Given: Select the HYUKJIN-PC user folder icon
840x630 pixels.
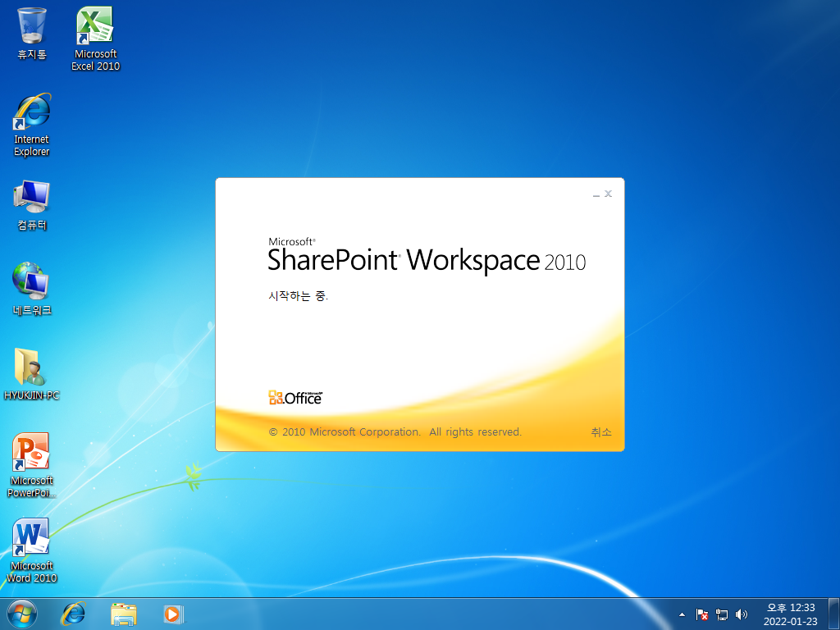Looking at the screenshot, I should pyautogui.click(x=32, y=374).
